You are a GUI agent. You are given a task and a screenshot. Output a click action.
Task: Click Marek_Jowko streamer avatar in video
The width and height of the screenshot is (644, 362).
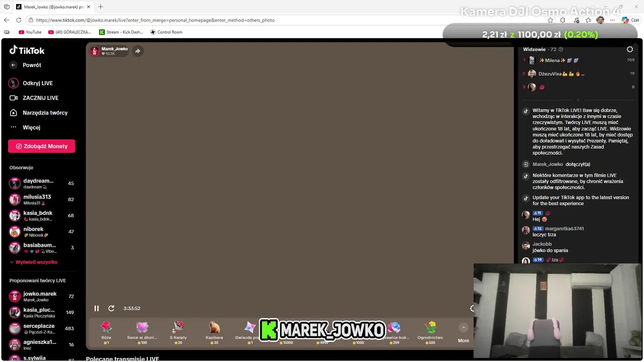click(x=95, y=51)
